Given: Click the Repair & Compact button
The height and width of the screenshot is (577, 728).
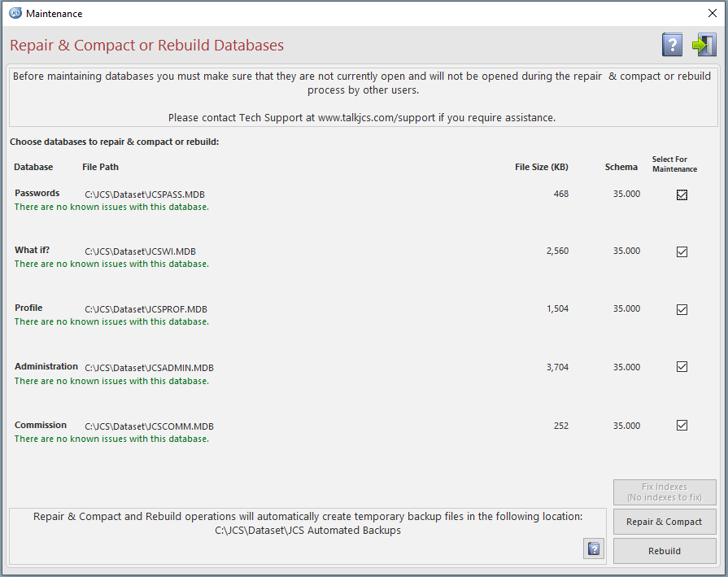Looking at the screenshot, I should click(665, 522).
